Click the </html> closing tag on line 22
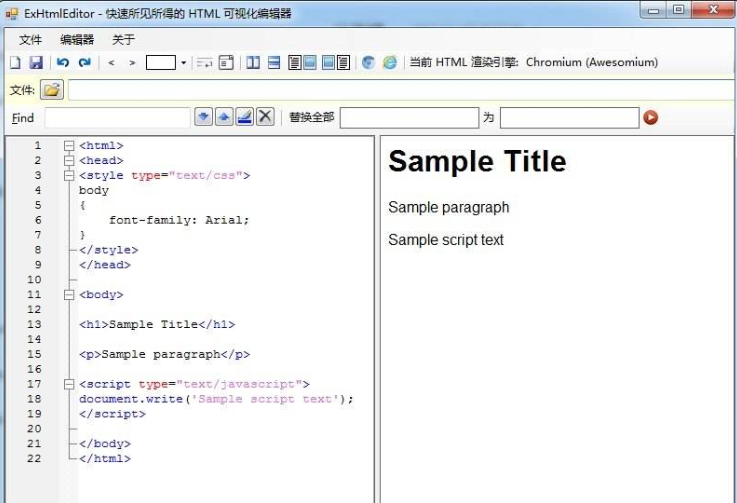737x503 pixels. coord(105,459)
